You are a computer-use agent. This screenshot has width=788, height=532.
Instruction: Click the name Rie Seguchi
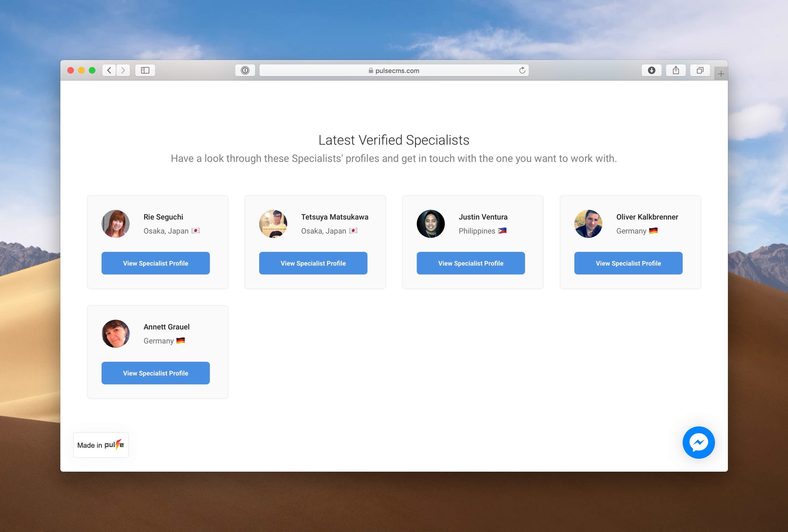(163, 217)
